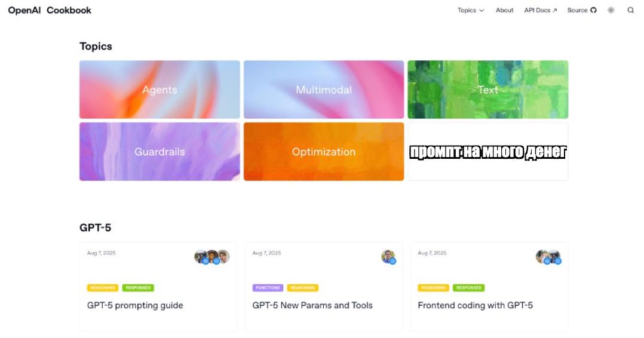Click the Topics section heading
The height and width of the screenshot is (338, 644).
click(96, 47)
